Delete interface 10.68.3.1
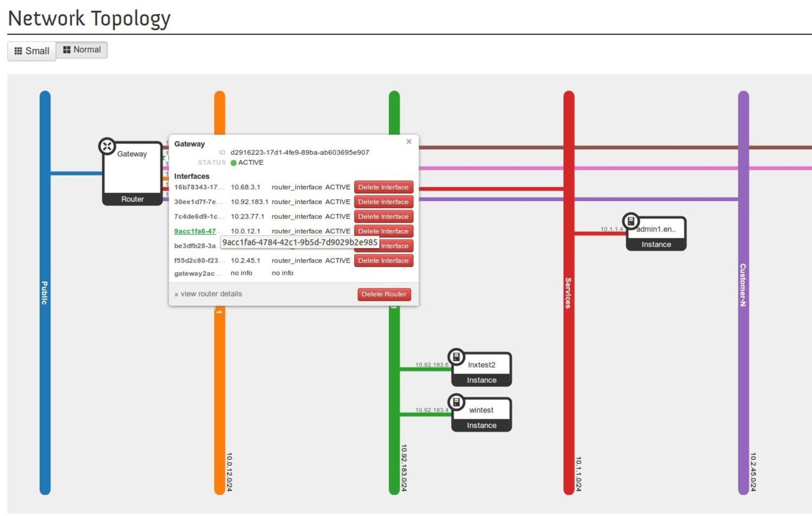This screenshot has width=812, height=516. point(383,187)
